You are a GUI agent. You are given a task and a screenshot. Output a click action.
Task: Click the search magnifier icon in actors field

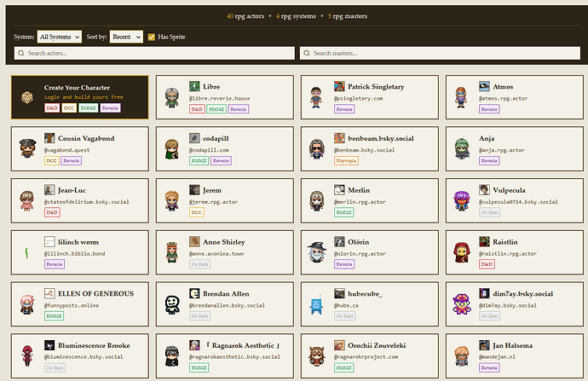click(x=21, y=54)
